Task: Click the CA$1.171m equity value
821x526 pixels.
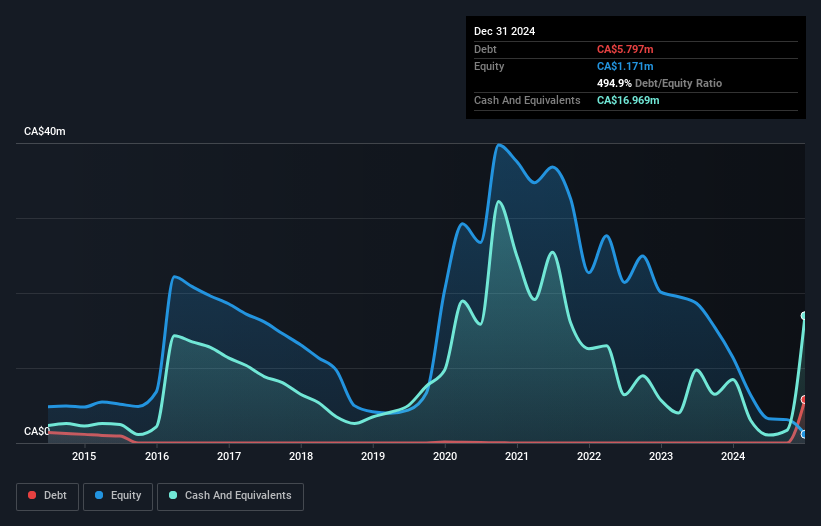Action: [625, 66]
